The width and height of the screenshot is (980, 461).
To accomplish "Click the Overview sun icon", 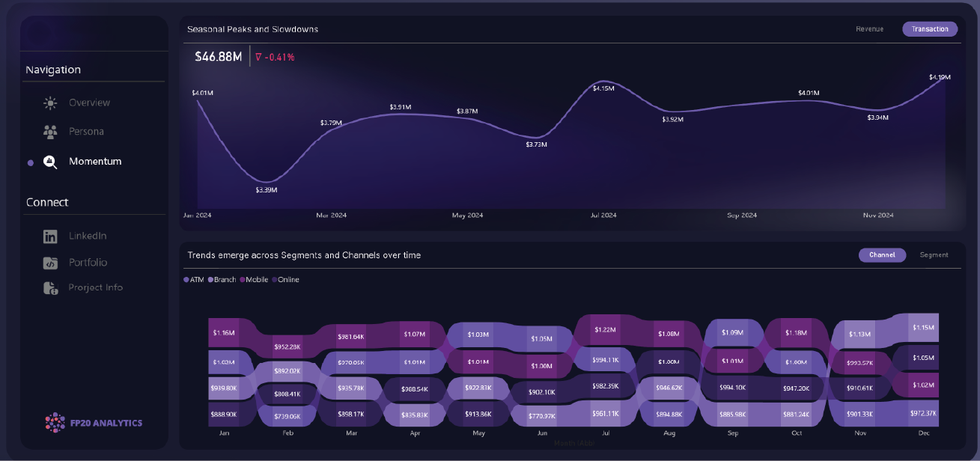I will (x=50, y=103).
